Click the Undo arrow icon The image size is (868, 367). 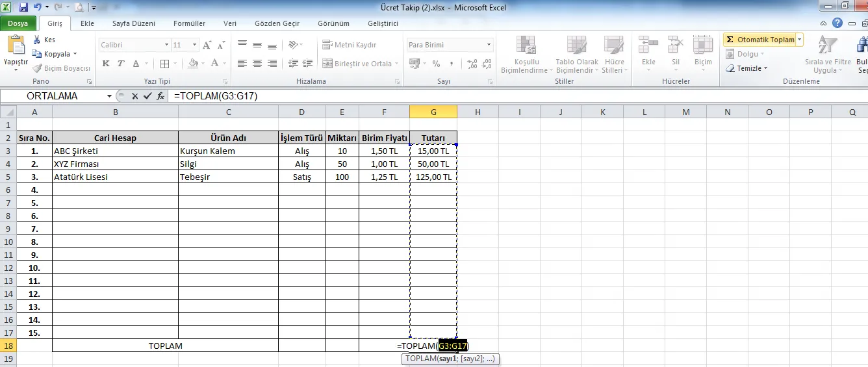pyautogui.click(x=38, y=8)
